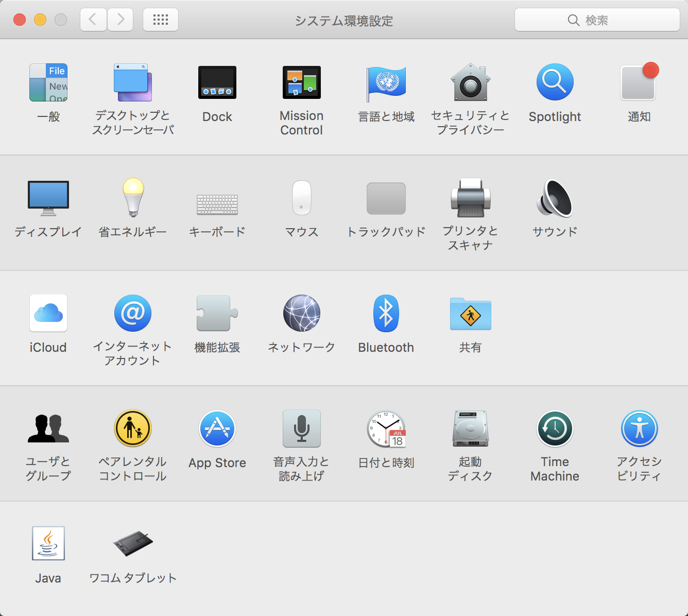Open ワコム タブレット preferences

tap(133, 543)
